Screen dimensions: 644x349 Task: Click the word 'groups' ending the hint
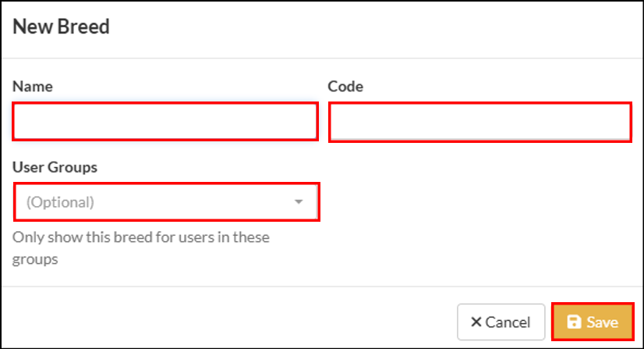coord(35,260)
